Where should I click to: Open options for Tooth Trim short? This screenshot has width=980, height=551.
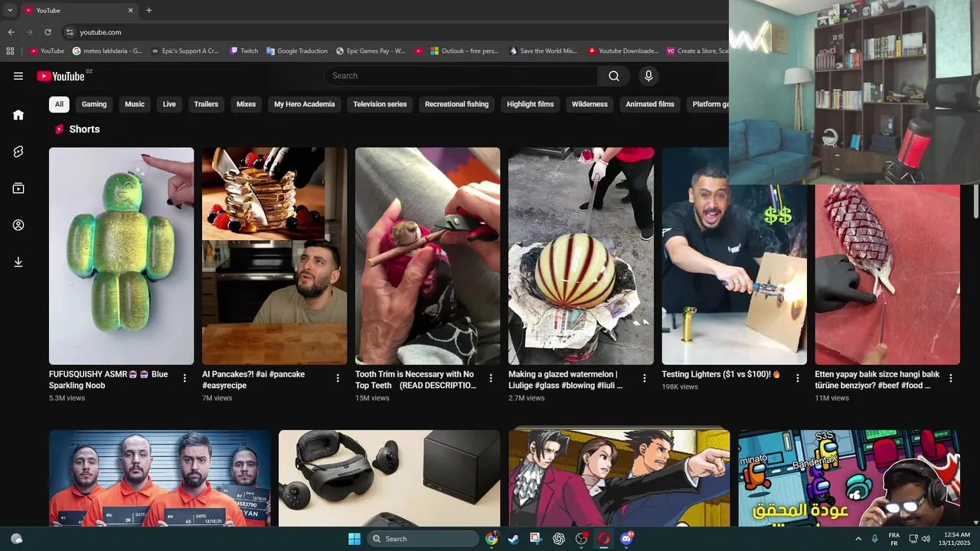coord(491,378)
